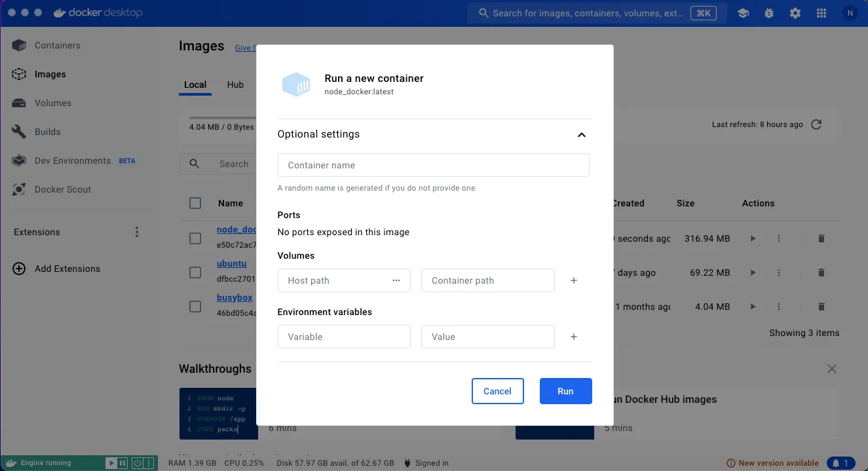Switch to the Local images tab

pos(195,85)
